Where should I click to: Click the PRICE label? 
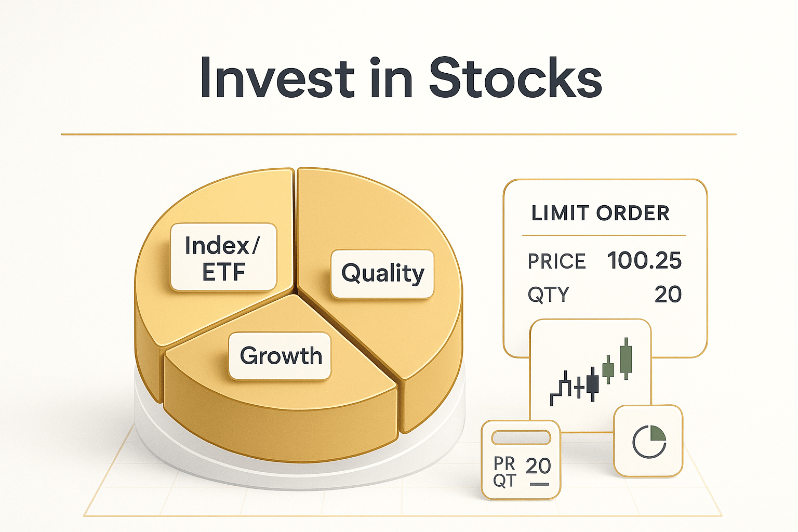coord(556,261)
